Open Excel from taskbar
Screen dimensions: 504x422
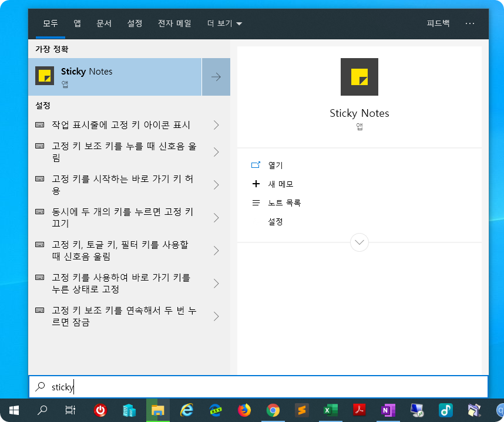coord(331,410)
